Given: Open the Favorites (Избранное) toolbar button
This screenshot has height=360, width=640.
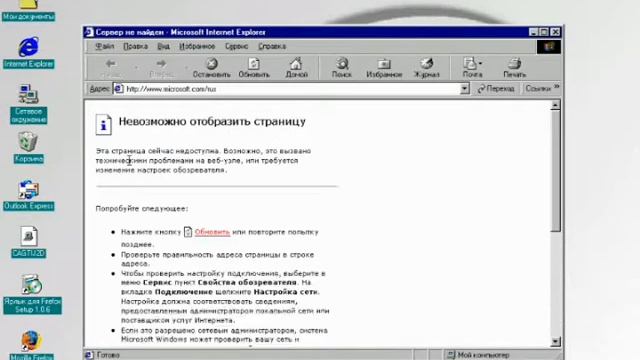Looking at the screenshot, I should point(384,68).
